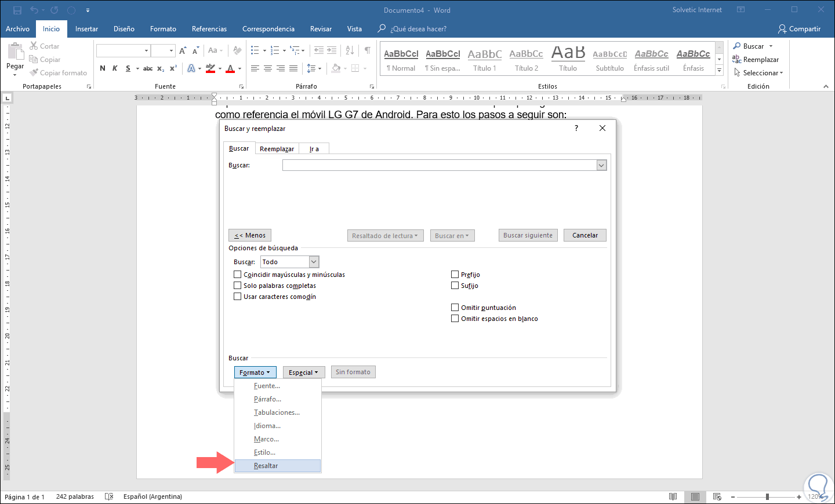The height and width of the screenshot is (504, 835).
Task: Tick the Omitir puntuación checkbox
Action: coord(455,308)
